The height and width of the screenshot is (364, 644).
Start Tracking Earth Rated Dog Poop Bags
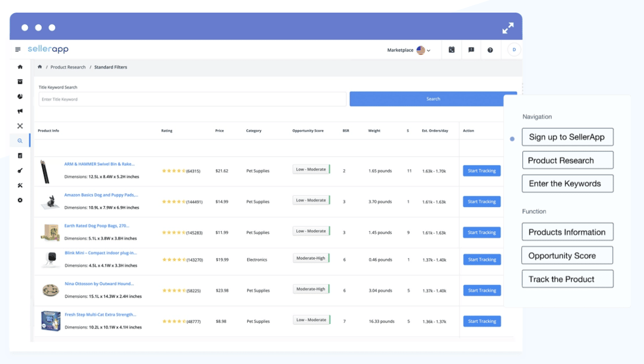coord(482,232)
